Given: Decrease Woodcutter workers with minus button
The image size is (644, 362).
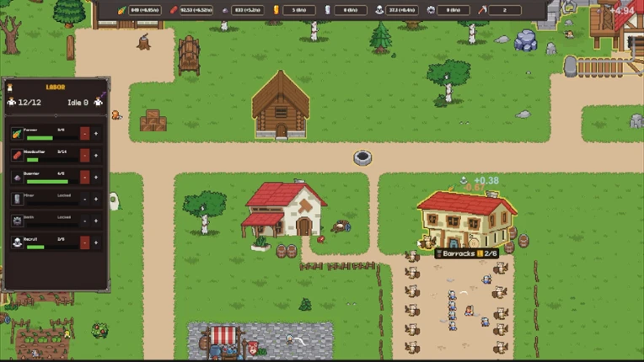Looking at the screenshot, I should pyautogui.click(x=84, y=156).
